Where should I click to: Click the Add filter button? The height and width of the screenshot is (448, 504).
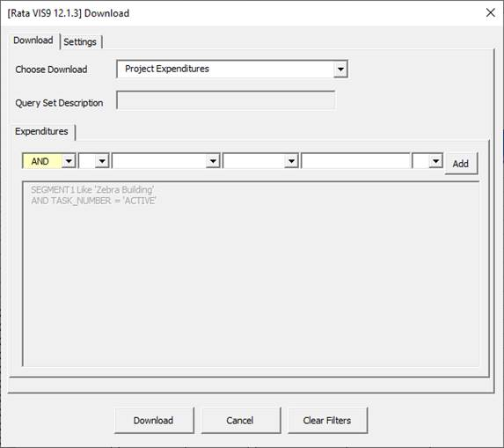461,164
